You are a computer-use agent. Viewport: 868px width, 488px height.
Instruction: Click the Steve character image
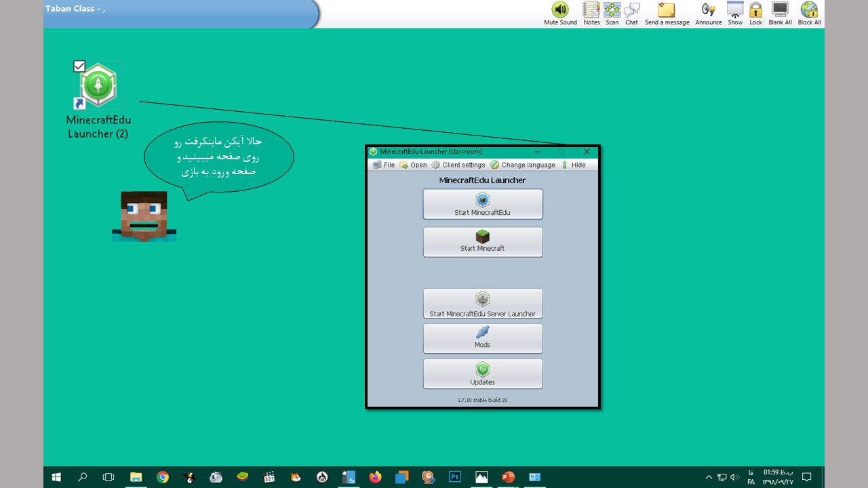click(x=144, y=216)
